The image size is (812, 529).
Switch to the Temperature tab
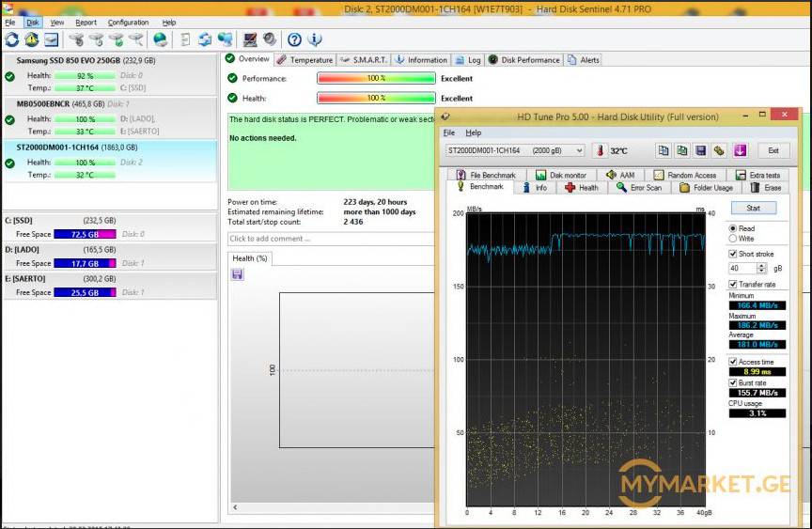tap(305, 60)
